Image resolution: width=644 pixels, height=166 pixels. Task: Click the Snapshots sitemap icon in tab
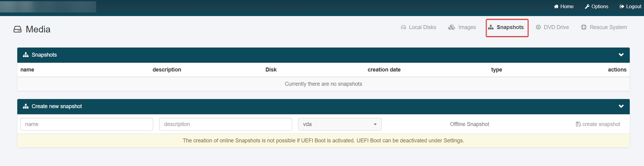[491, 27]
